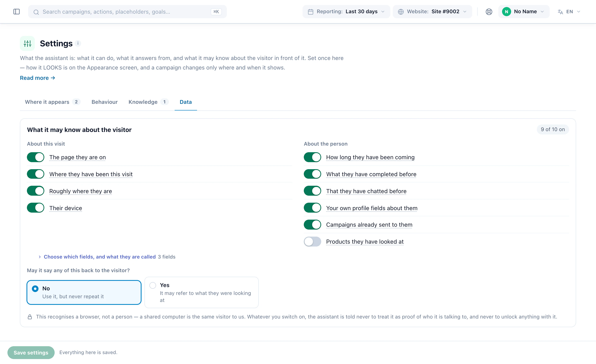Click the search magnifier icon
This screenshot has height=364, width=596.
click(36, 12)
